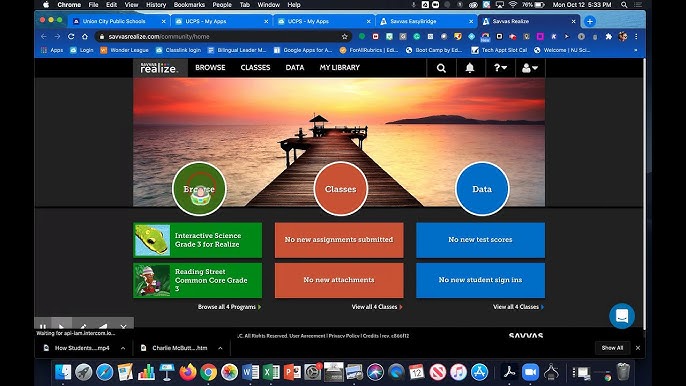The image size is (686, 386).
Task: Open options caret for Charlie McButt htm download
Action: pyautogui.click(x=220, y=348)
